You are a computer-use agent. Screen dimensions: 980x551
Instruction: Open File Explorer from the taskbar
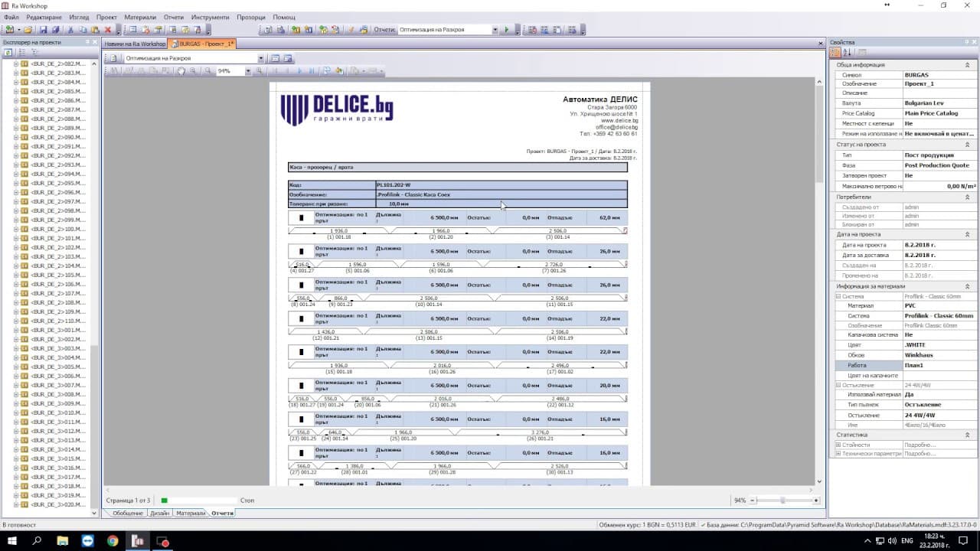(x=63, y=540)
